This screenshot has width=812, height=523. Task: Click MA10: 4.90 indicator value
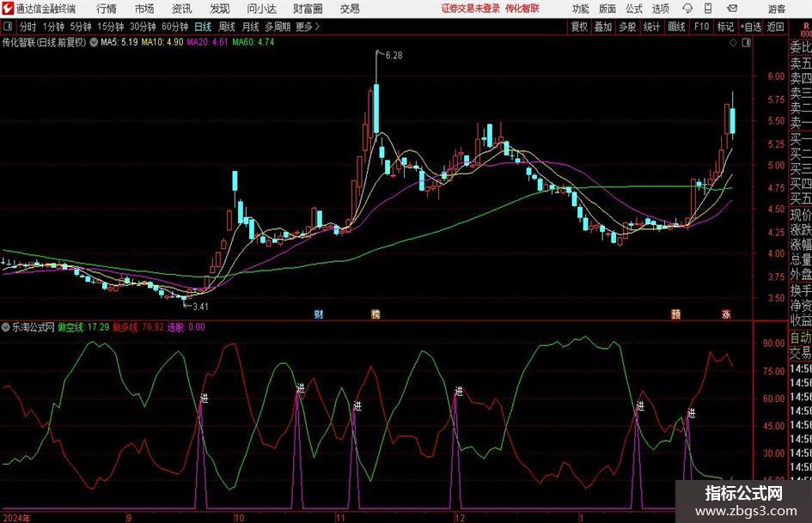(162, 42)
